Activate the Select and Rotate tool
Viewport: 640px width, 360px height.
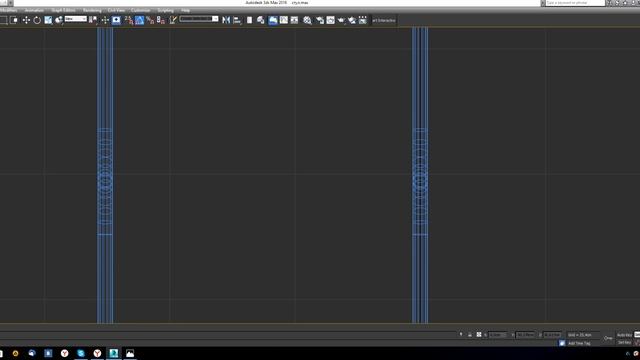point(37,20)
